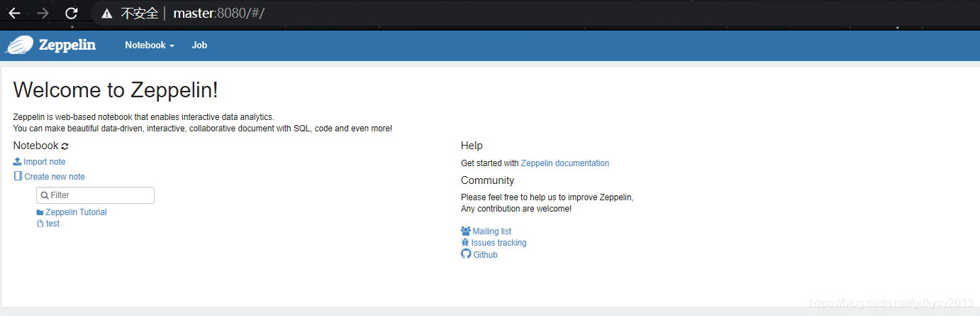Expand the Zeppelin Tutorial folder
The height and width of the screenshot is (316, 980).
(76, 212)
